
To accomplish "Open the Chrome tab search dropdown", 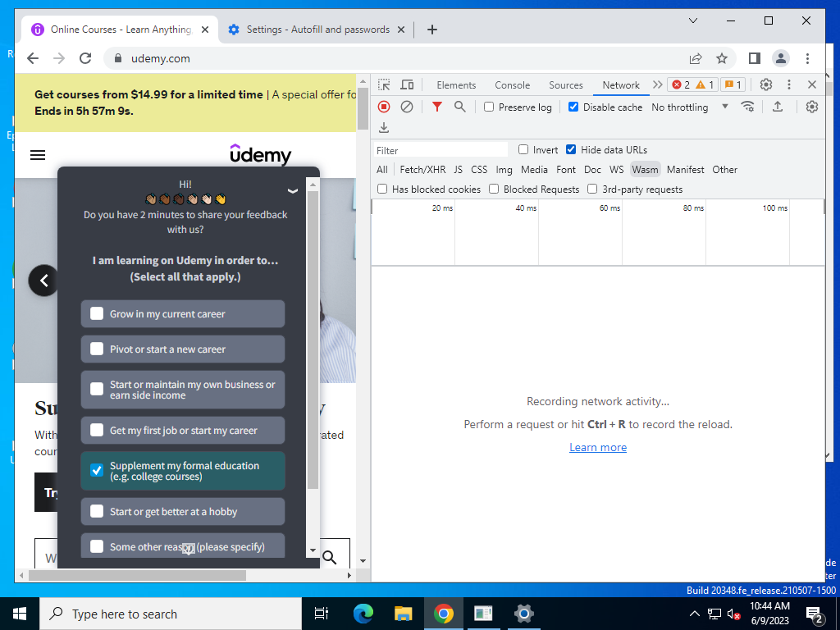I will pos(692,21).
